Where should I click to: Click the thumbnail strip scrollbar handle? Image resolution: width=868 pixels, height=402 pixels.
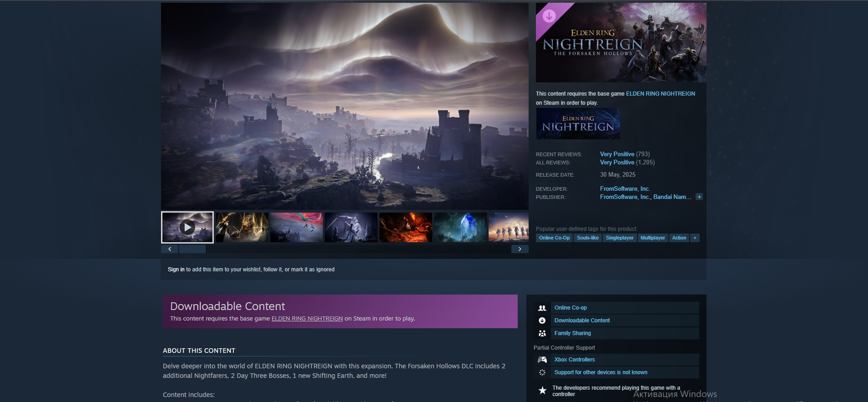pos(192,249)
